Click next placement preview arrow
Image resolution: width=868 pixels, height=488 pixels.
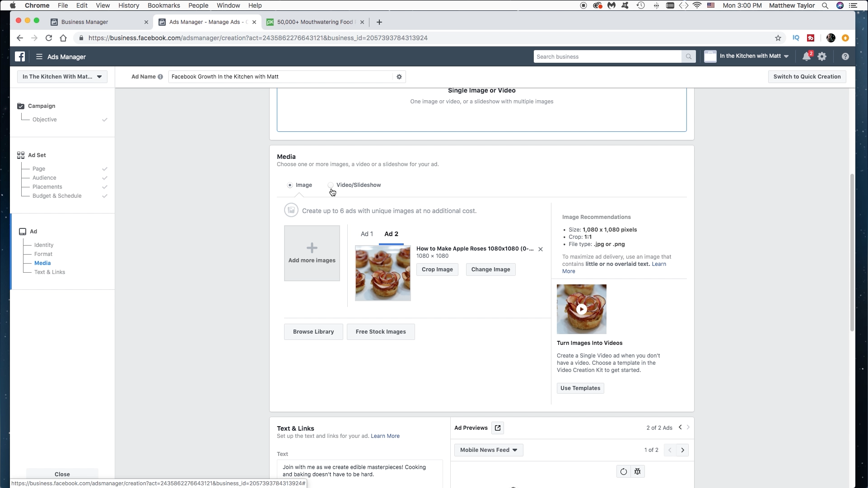[682, 450]
